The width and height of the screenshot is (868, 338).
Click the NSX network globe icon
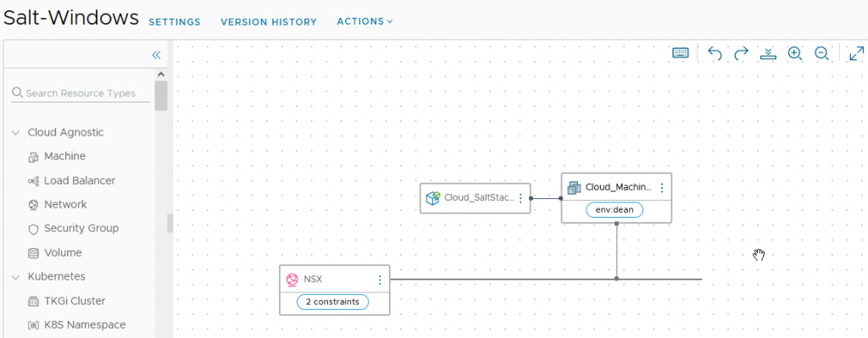(292, 280)
